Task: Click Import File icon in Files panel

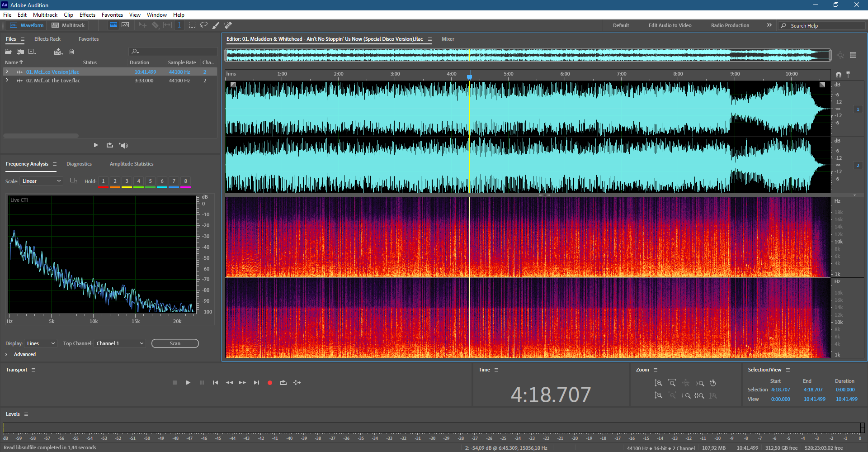Action: point(20,52)
